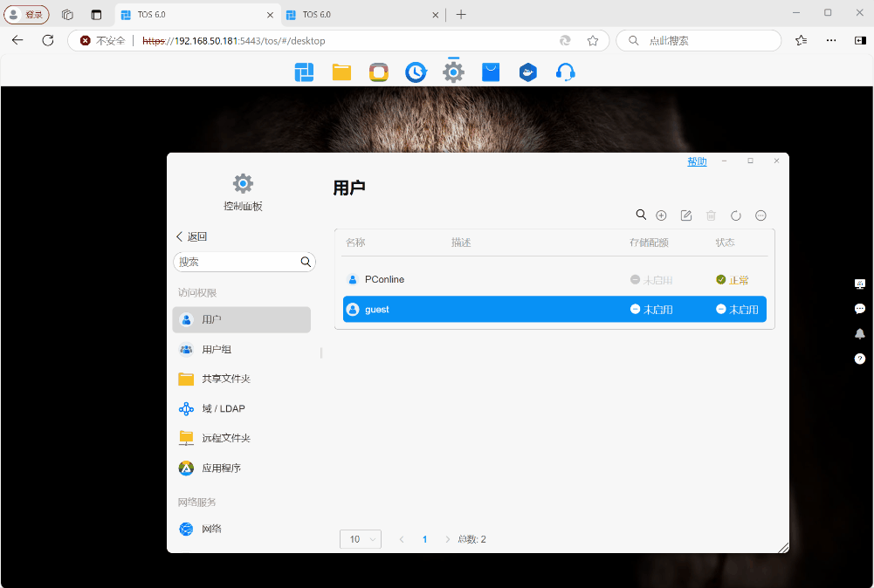Image resolution: width=874 pixels, height=588 pixels.
Task: Click the control panel 搜索 input field
Action: pyautogui.click(x=236, y=262)
